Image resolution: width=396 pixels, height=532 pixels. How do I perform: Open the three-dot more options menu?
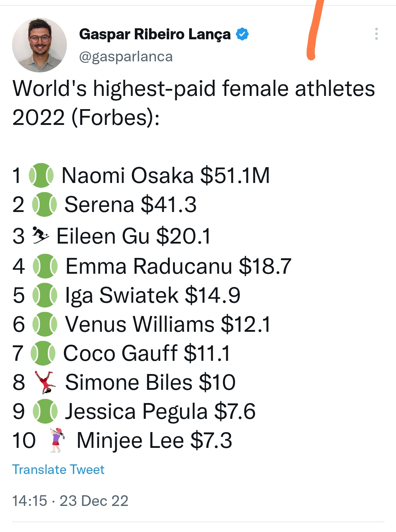point(376,34)
